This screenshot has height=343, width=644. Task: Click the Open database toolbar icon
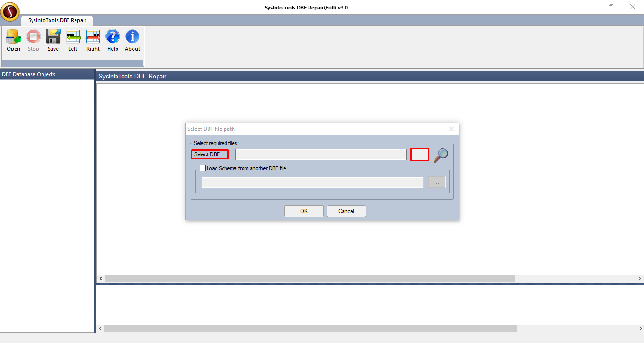pyautogui.click(x=13, y=37)
